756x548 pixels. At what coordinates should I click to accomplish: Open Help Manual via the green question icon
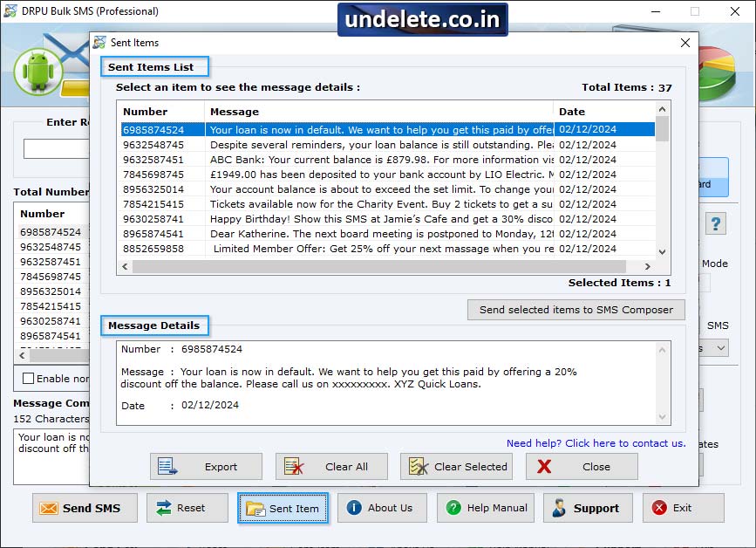(x=453, y=507)
